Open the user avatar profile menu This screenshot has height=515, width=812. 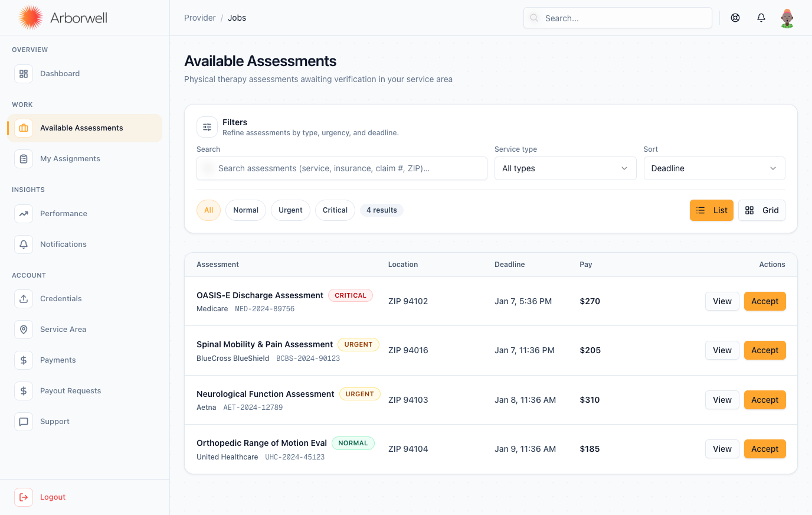[x=787, y=18]
